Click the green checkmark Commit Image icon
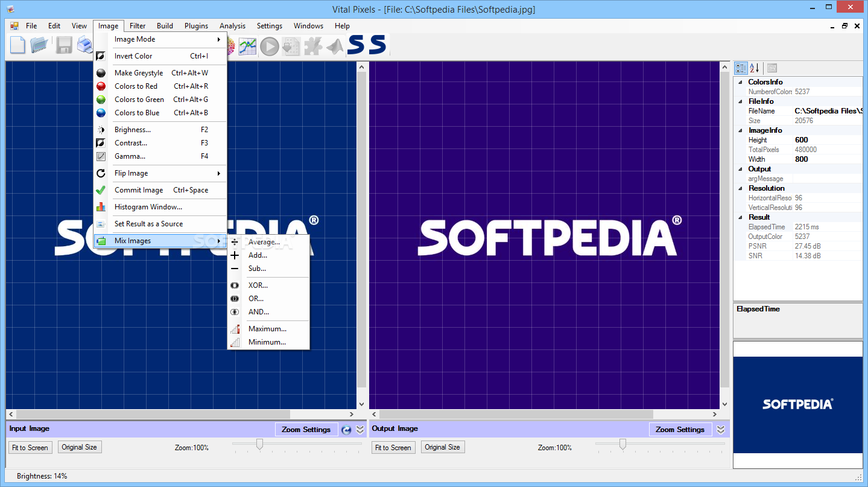Screen dimensions: 868x487 click(x=101, y=190)
